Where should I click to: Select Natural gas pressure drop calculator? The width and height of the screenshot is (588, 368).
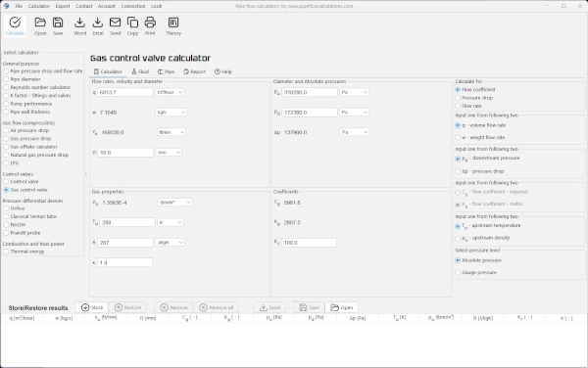tap(36, 155)
